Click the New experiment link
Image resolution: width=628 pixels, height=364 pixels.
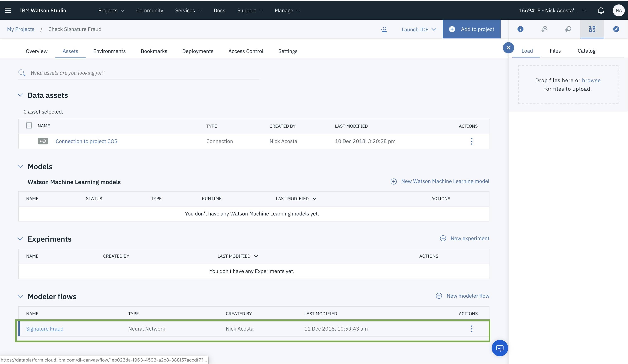coord(470,238)
